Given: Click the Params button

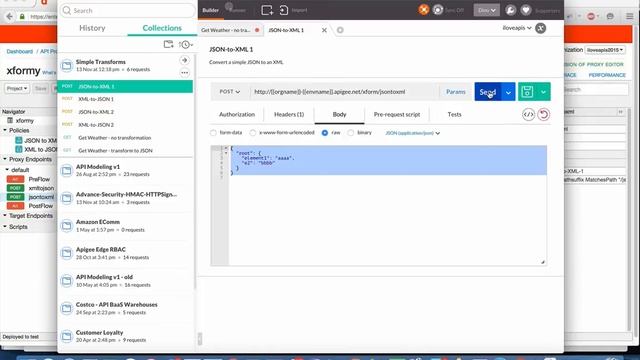Looking at the screenshot, I should (x=456, y=92).
